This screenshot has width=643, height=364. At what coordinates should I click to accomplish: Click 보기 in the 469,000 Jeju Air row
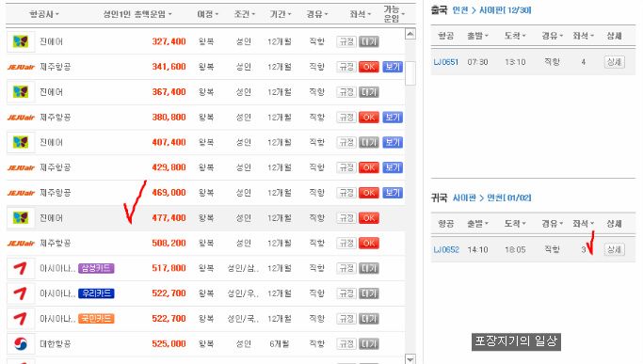tap(393, 193)
